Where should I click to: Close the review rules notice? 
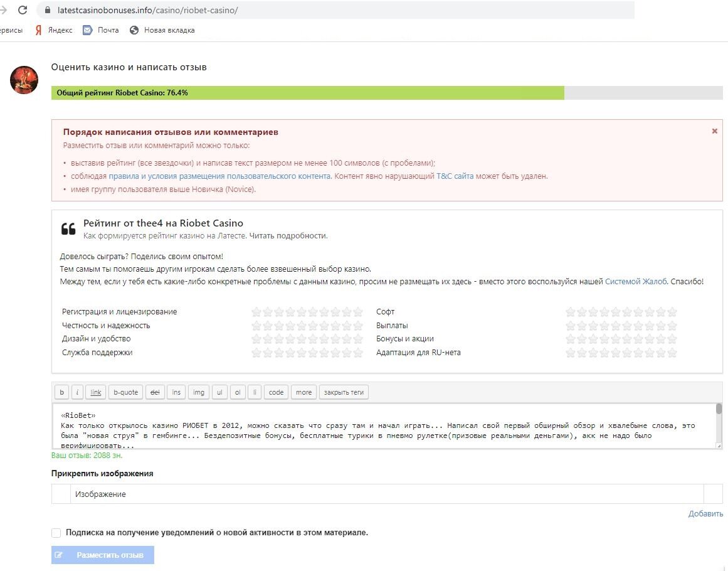[714, 131]
